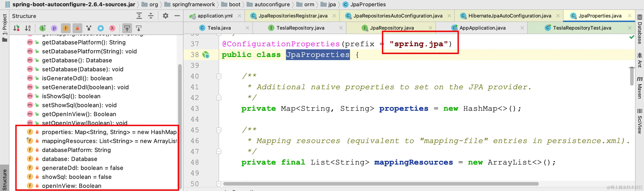Open the Ant tool window
This screenshot has width=644, height=191.
pos(640,60)
